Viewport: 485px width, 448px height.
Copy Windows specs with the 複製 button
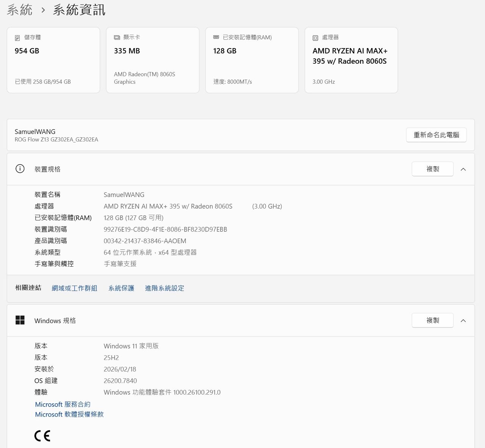click(432, 320)
